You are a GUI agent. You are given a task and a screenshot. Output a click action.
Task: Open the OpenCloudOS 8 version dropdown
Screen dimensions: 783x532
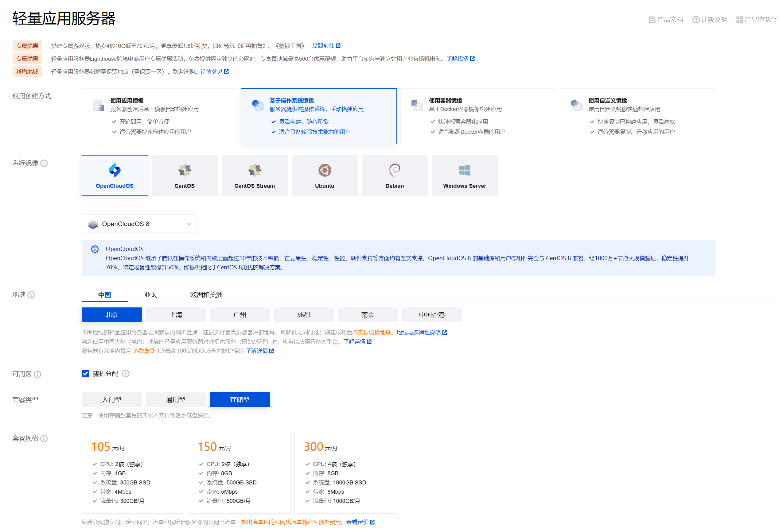[x=139, y=224]
